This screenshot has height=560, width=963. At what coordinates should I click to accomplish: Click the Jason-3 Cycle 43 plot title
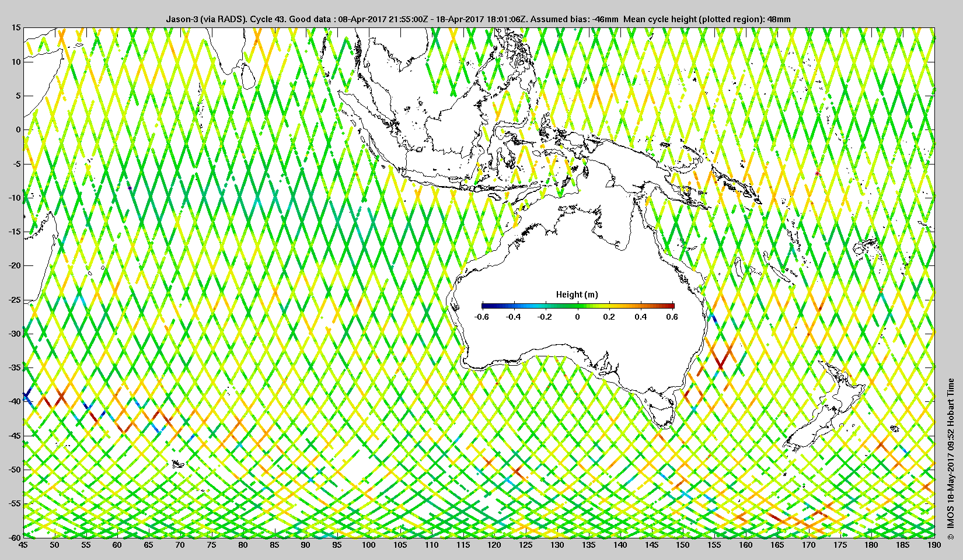(x=479, y=19)
